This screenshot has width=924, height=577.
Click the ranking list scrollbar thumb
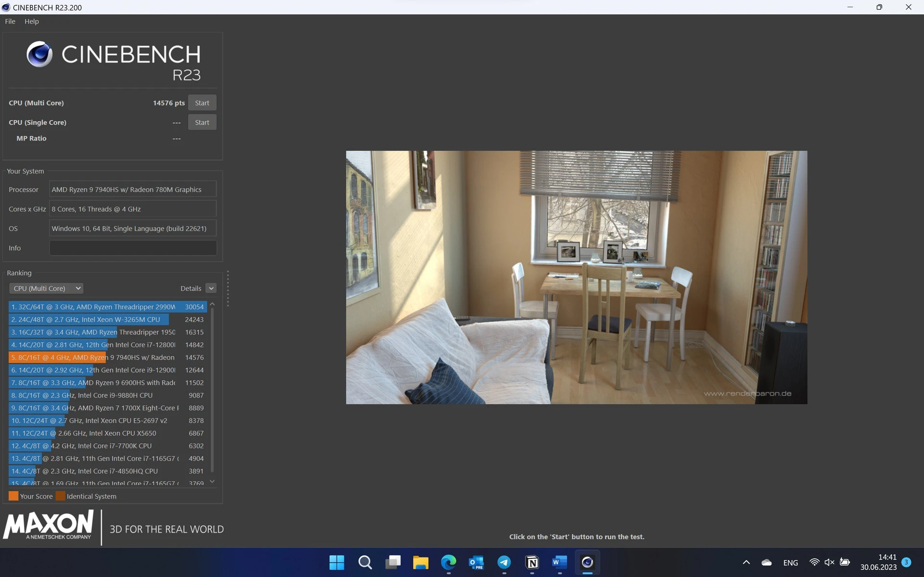pyautogui.click(x=212, y=391)
